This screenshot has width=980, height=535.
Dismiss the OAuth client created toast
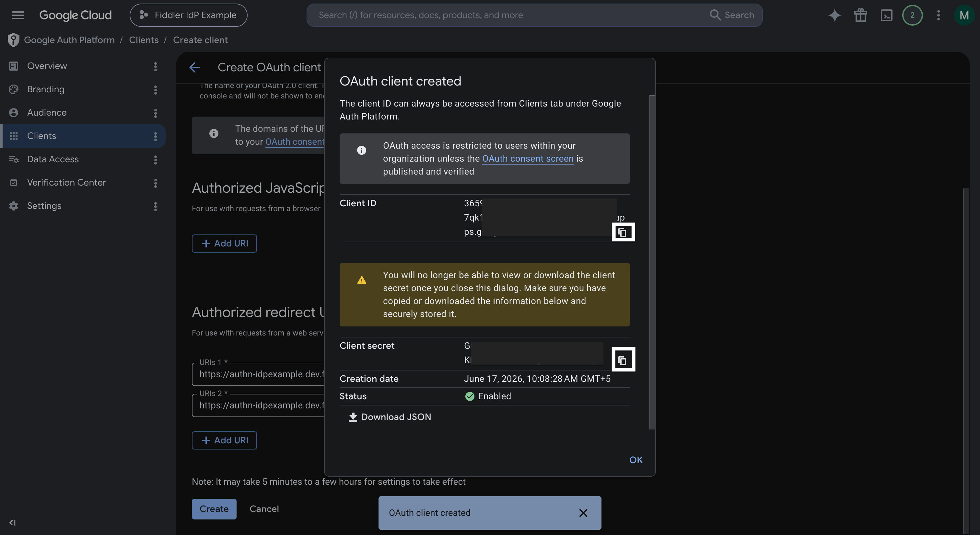[583, 513]
